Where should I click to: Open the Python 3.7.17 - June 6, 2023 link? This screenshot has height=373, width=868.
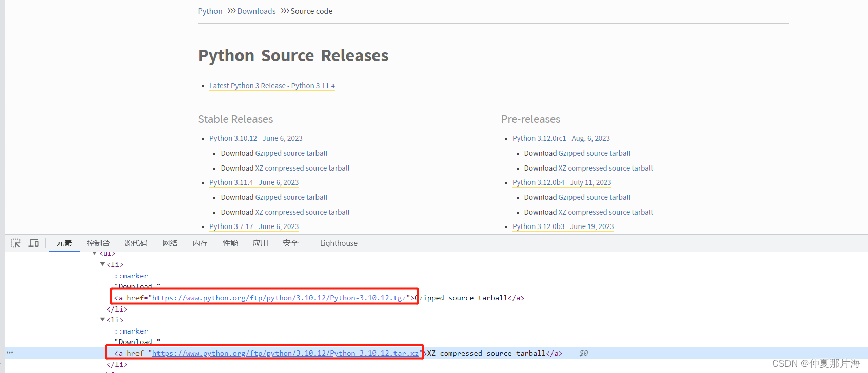(x=254, y=226)
